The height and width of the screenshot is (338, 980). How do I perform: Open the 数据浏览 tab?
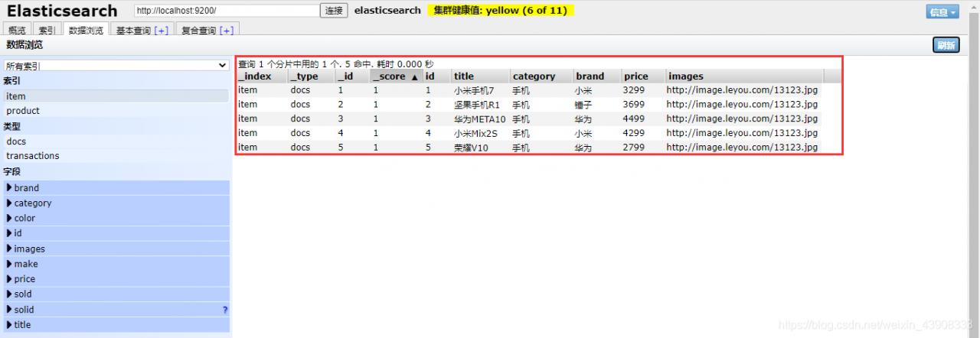pyautogui.click(x=86, y=31)
